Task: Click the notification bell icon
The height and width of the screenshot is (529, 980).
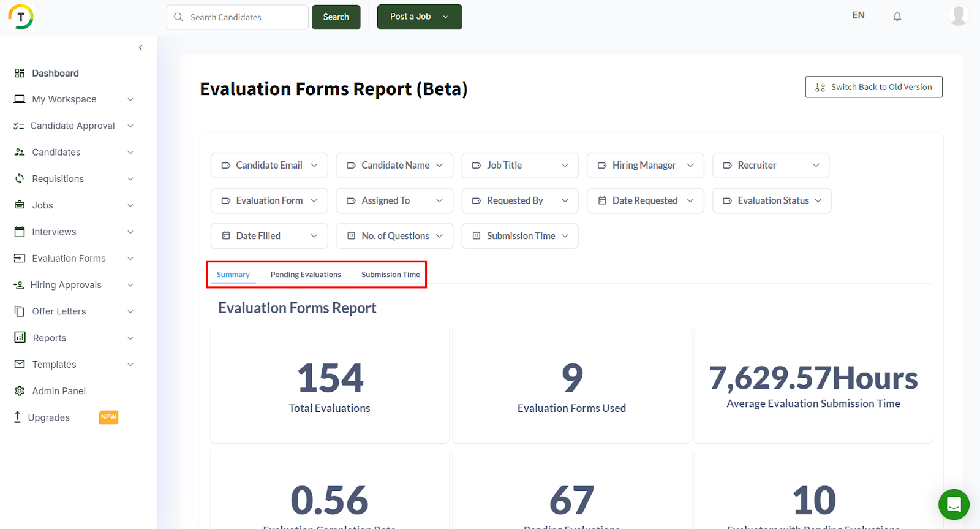Action: (x=897, y=17)
